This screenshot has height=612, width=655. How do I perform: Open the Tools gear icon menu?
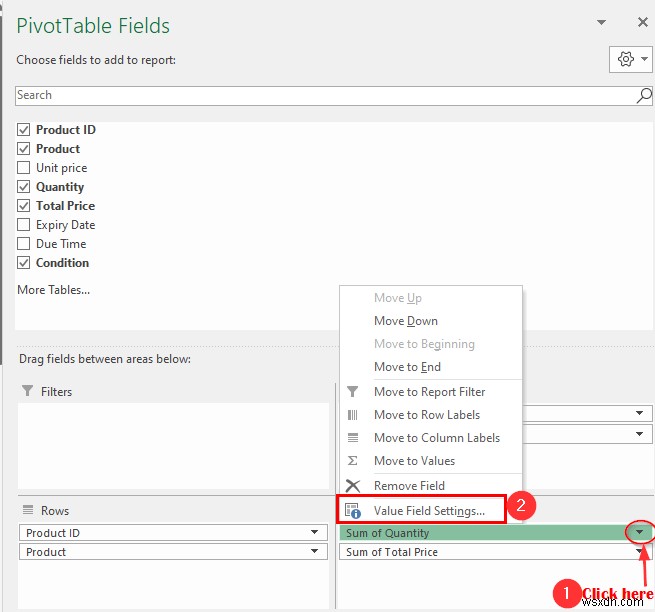630,59
